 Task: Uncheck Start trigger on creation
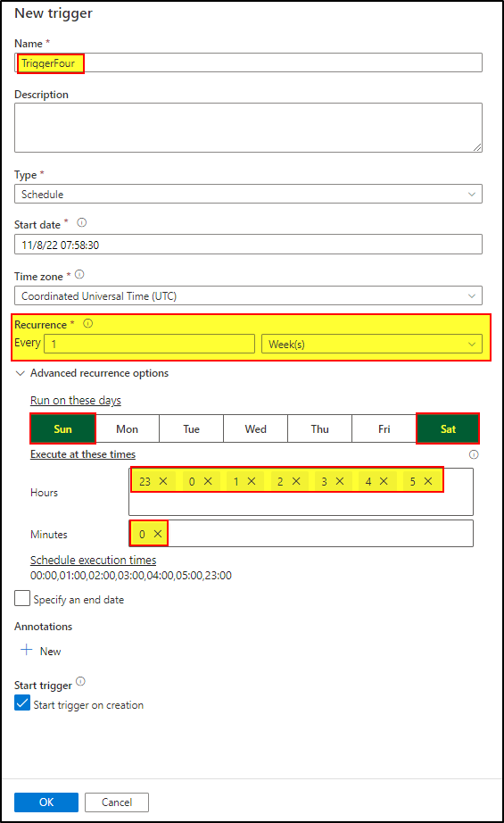click(x=22, y=703)
